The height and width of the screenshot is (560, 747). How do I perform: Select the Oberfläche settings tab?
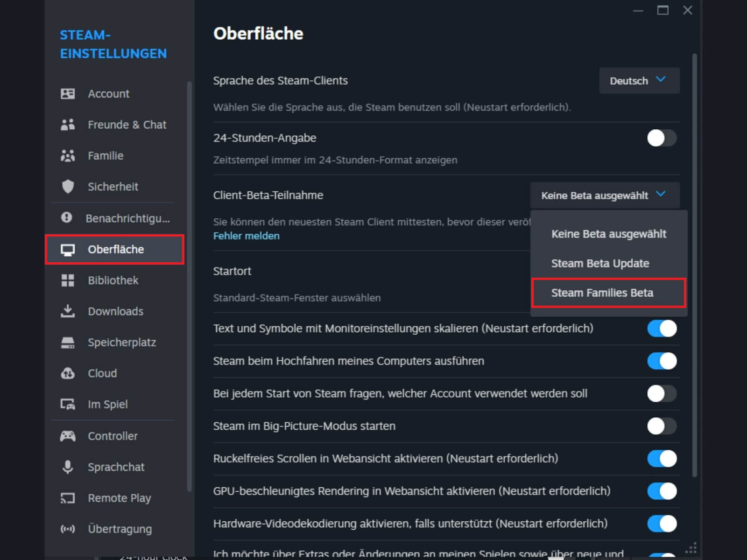(x=114, y=250)
